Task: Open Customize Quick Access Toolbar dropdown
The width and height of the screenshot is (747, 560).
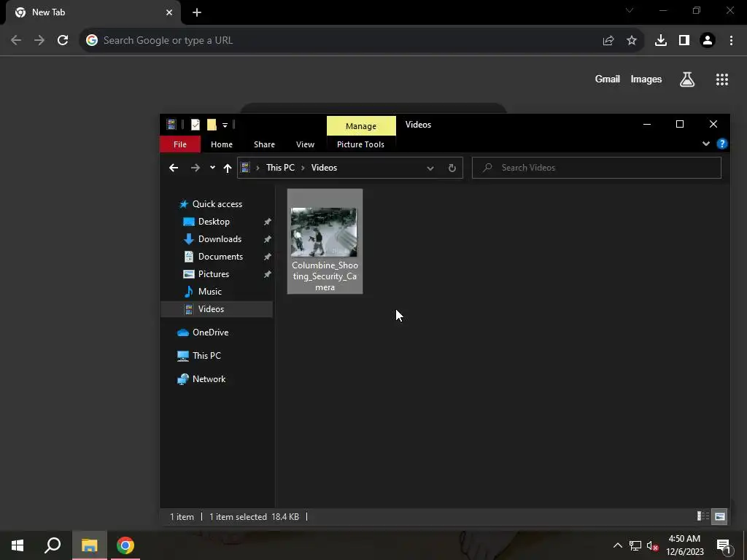Action: coord(225,125)
